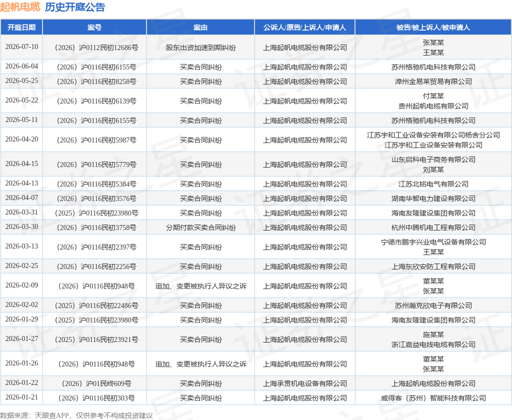Screen dimensions: 512x420
Task: Click the 公诉人/原告/上诉人/申请人 column header
Action: [x=304, y=27]
